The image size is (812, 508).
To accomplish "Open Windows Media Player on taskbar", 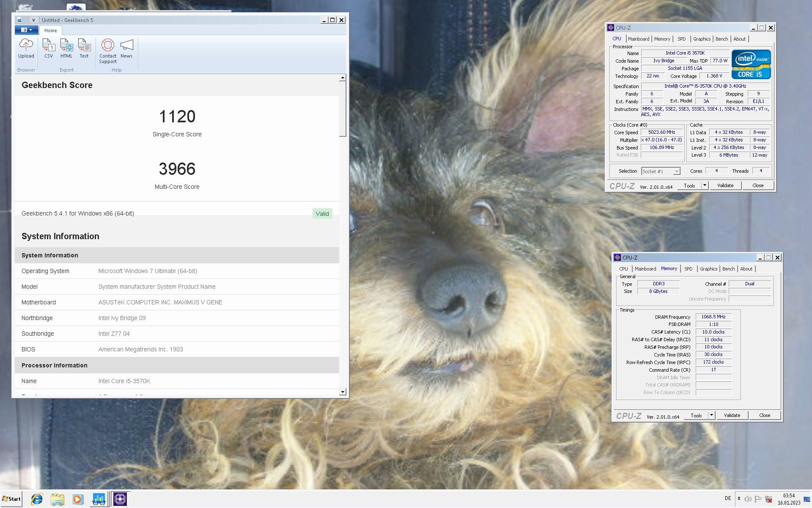I will click(78, 500).
